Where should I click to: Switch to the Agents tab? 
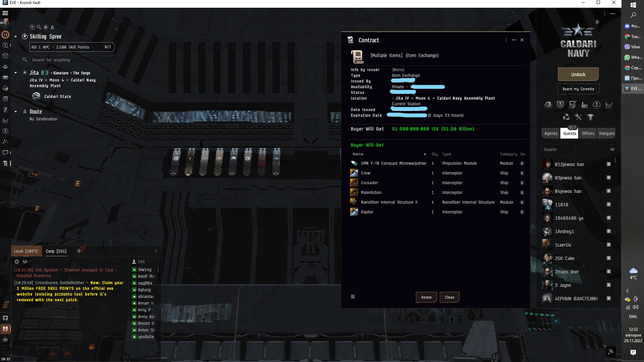(x=551, y=133)
